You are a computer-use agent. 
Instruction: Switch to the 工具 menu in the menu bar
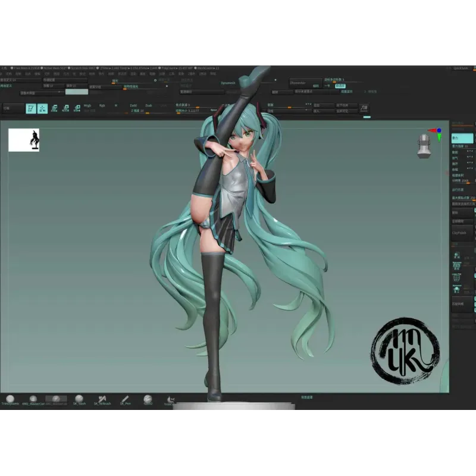pos(171,74)
